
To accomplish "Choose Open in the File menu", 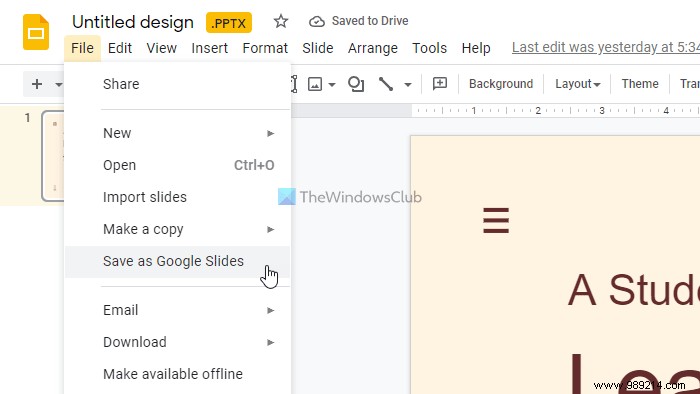I will [x=178, y=165].
